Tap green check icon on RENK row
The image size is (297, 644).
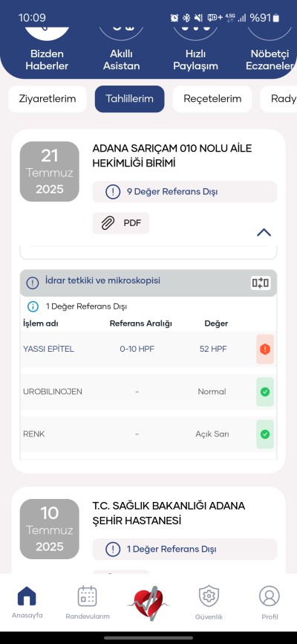(x=265, y=434)
